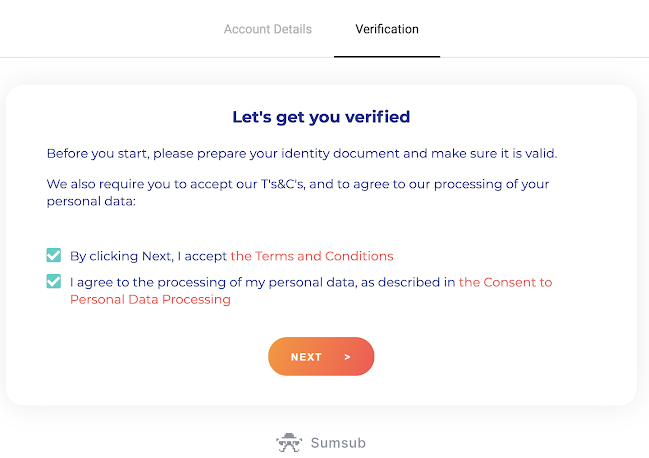Toggle the personal data processing checkbox
Viewport: 649px width, 458px height.
54,282
